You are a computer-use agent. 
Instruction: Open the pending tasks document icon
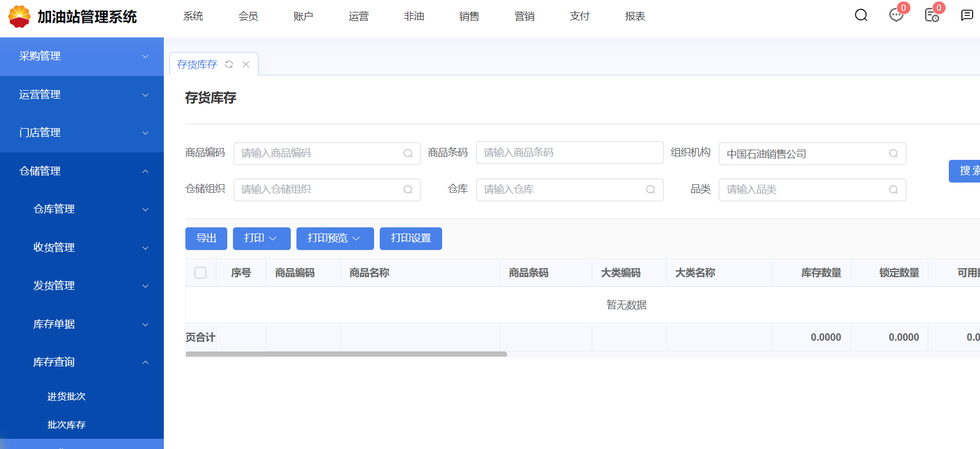click(931, 15)
